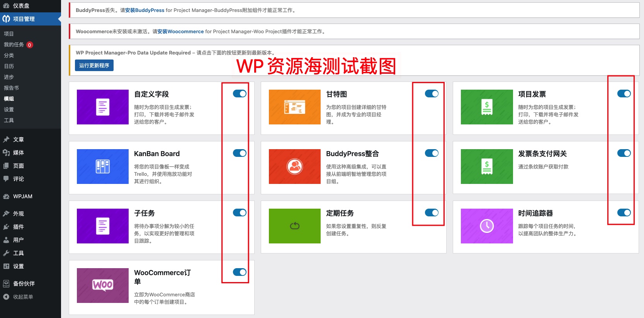Click the wrench icon beside 工具
644x318 pixels.
tap(6, 253)
